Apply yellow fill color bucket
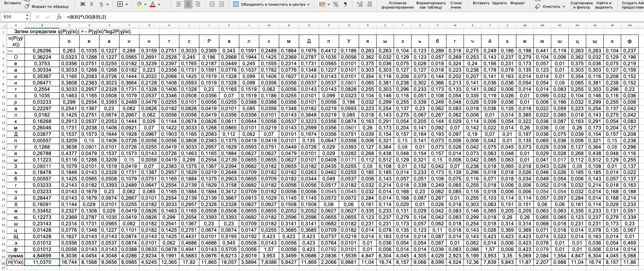 [x=139, y=4]
